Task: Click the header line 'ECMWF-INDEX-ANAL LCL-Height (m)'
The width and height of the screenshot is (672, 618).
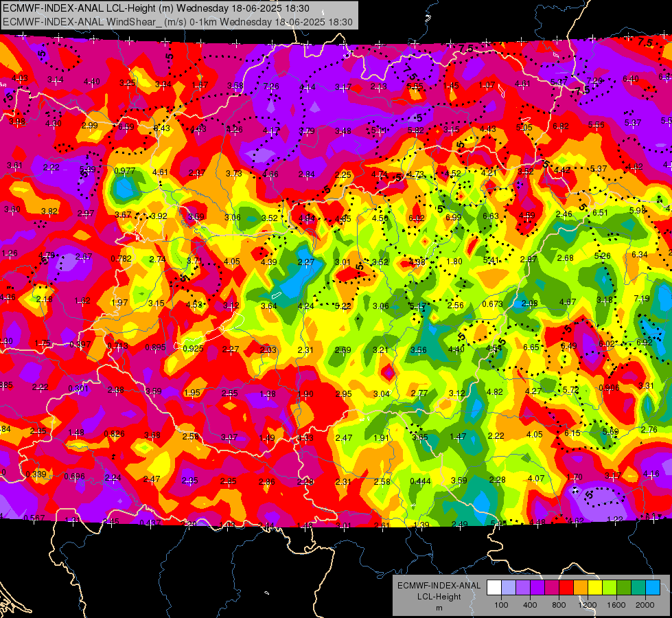Action: 89,8
